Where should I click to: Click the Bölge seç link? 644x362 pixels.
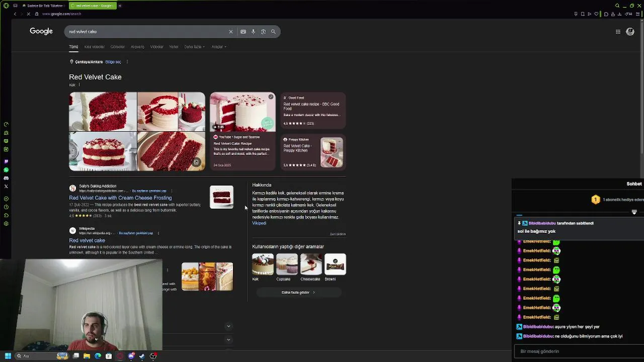[113, 62]
